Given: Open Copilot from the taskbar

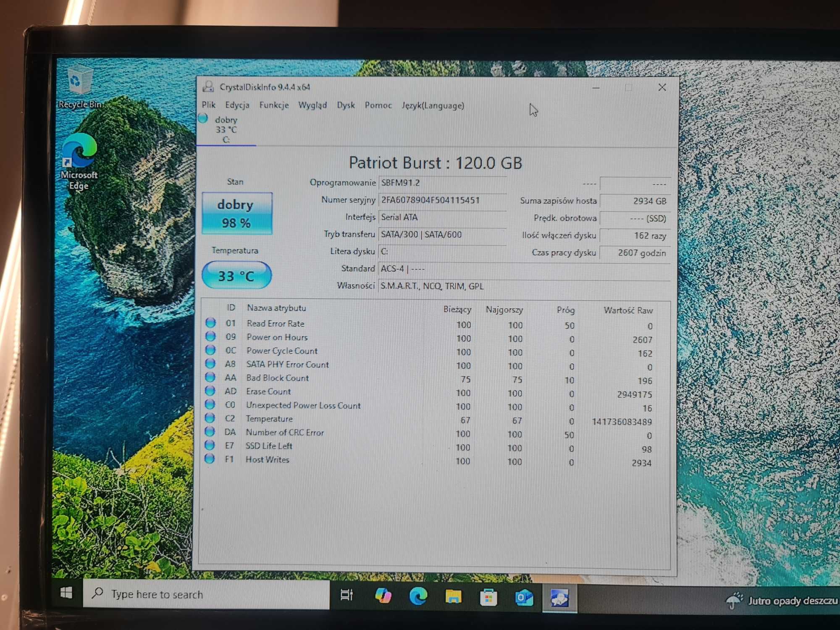Looking at the screenshot, I should tap(383, 596).
